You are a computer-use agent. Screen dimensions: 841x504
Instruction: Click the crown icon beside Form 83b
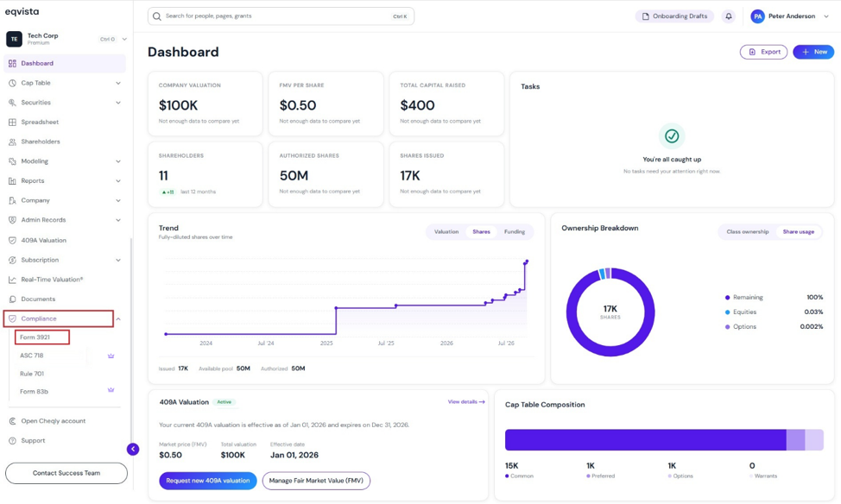click(x=111, y=390)
